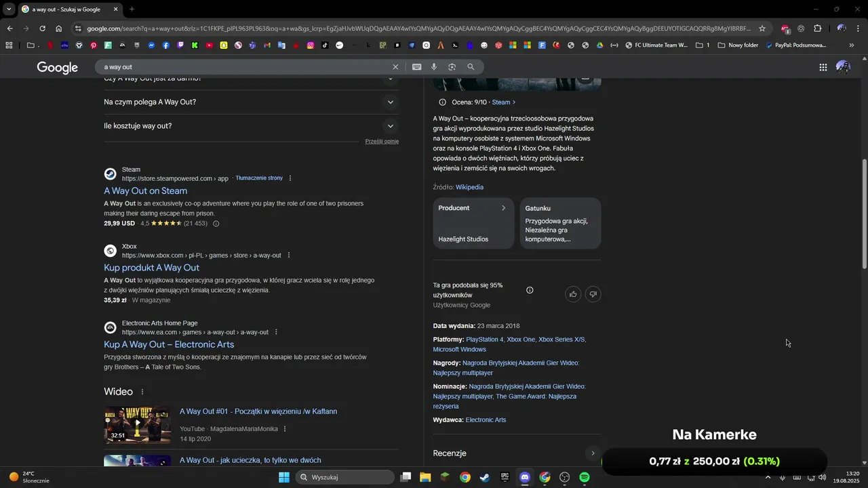The height and width of the screenshot is (488, 868).
Task: Open the bookmark folder named "1"
Action: 703,45
